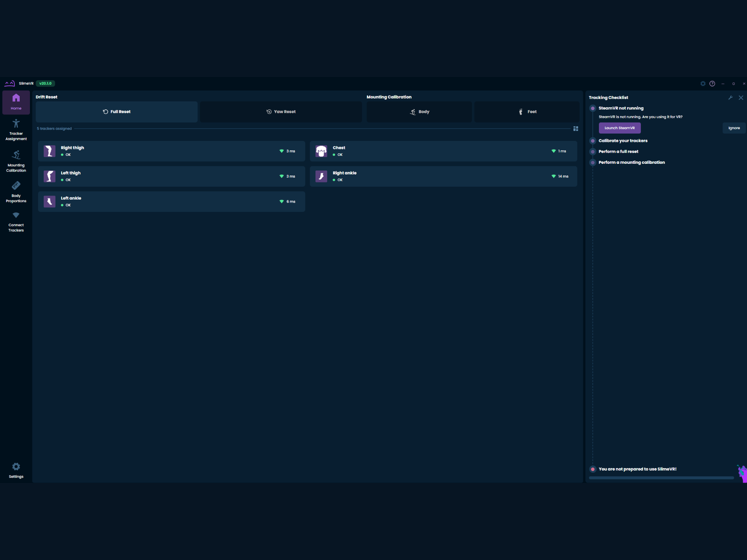
Task: Open Body Proportions from the sidebar
Action: tap(16, 192)
